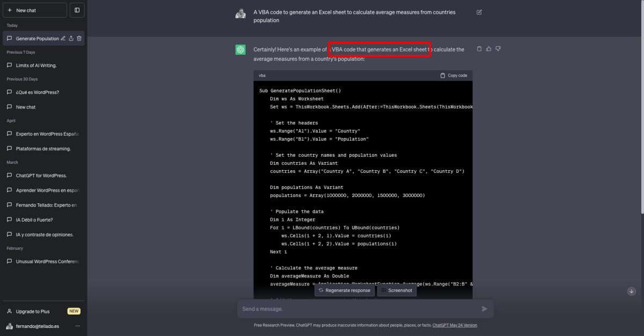The image size is (644, 336).
Task: Click the 'Dim countries As Variant' code line
Action: click(304, 163)
